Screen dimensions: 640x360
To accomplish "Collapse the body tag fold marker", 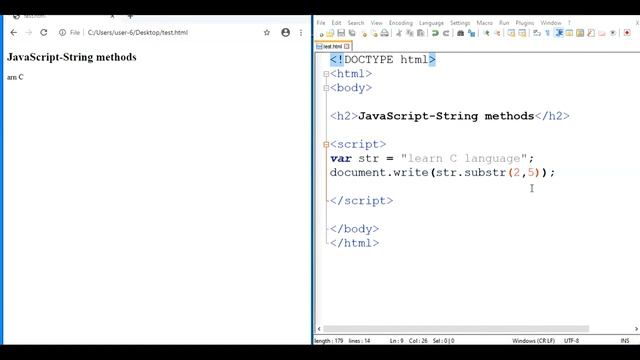I will coord(326,88).
